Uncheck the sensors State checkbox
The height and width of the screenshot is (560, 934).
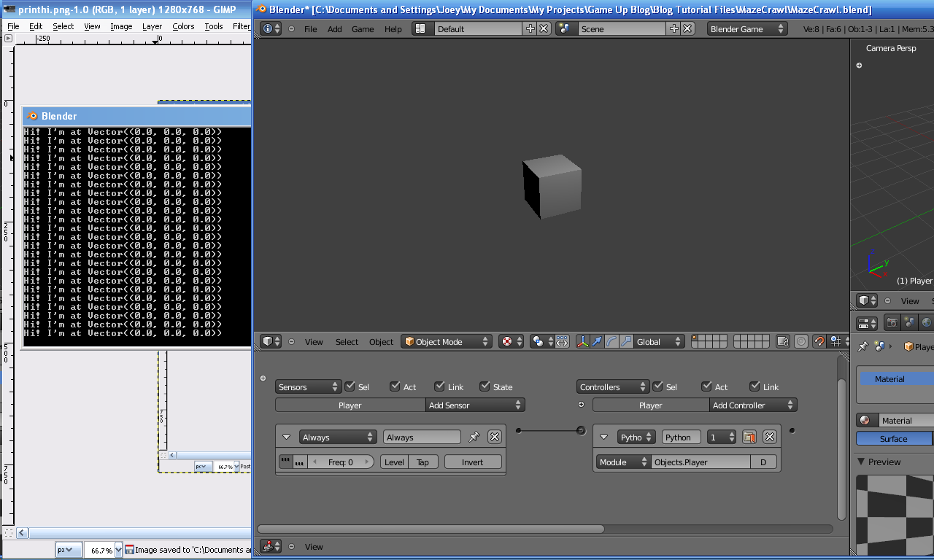coord(485,386)
